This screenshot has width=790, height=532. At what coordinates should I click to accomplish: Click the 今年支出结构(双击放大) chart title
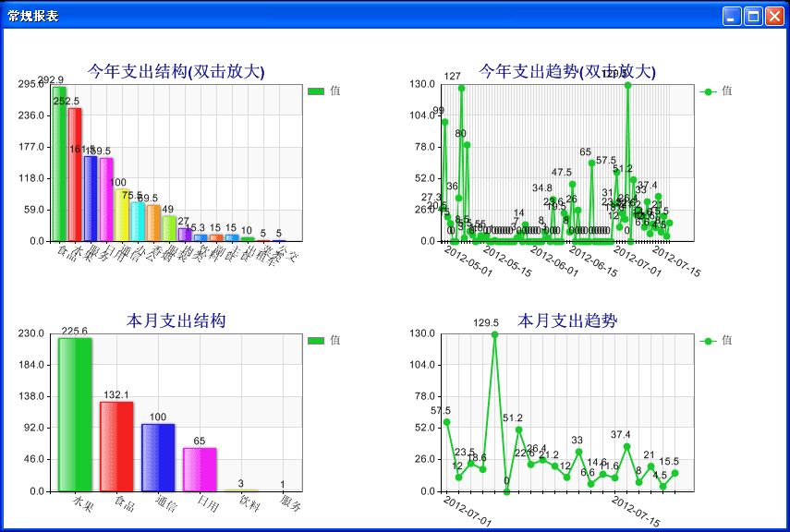tap(176, 71)
